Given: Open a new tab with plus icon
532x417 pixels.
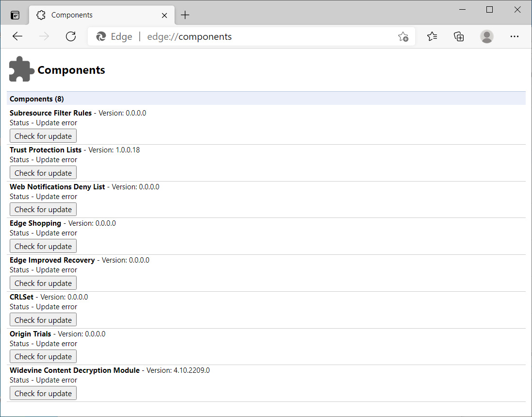Looking at the screenshot, I should coord(185,15).
